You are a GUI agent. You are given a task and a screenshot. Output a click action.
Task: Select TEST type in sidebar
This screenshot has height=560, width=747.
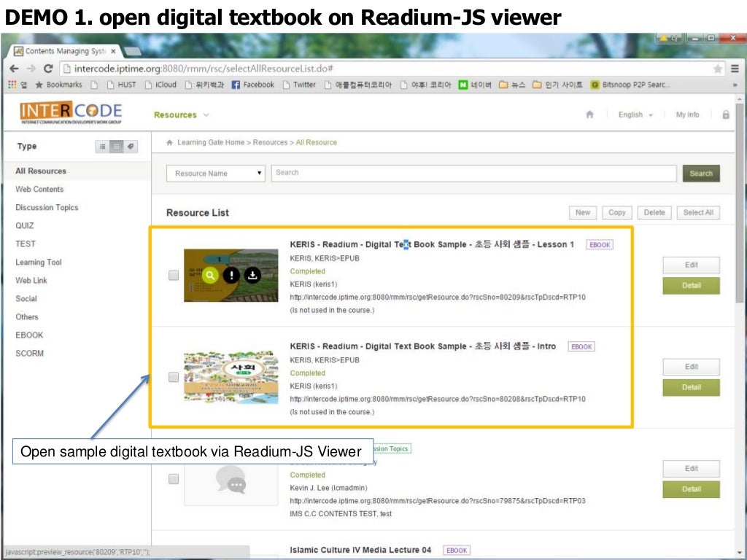[26, 244]
